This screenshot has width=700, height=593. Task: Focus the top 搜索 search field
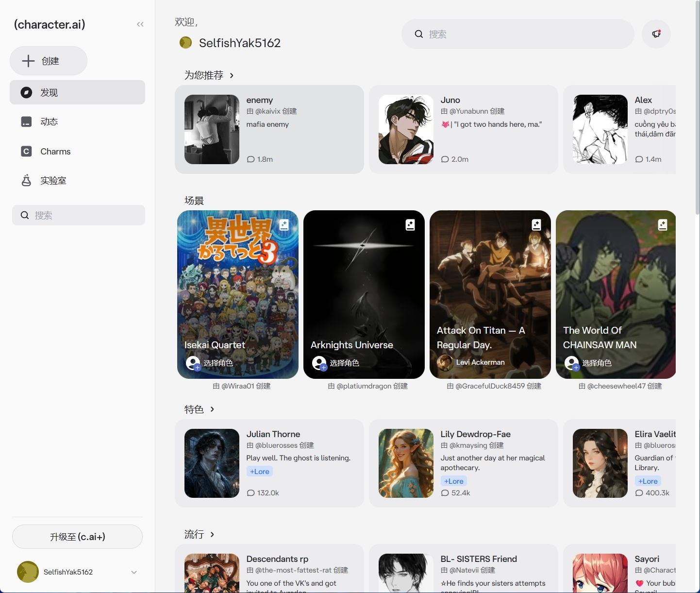point(518,34)
